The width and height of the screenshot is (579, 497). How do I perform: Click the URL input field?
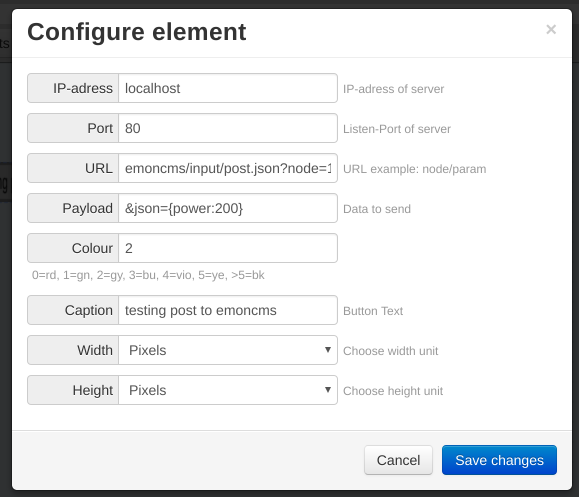(228, 168)
